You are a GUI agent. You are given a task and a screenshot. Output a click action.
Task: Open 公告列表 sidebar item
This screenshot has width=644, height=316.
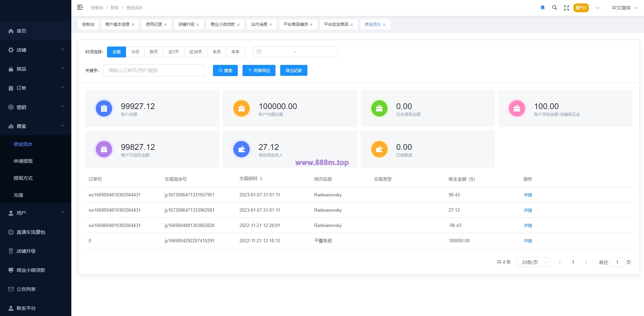[x=36, y=289]
